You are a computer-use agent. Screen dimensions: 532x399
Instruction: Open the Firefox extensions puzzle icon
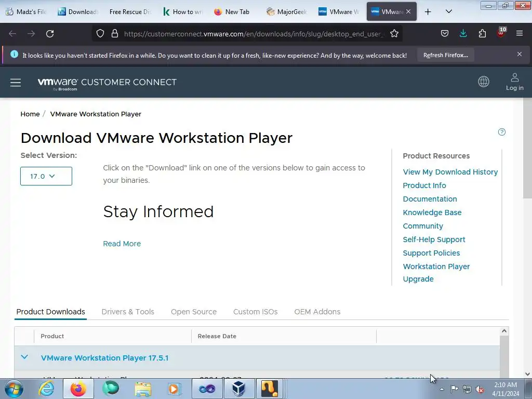482,34
